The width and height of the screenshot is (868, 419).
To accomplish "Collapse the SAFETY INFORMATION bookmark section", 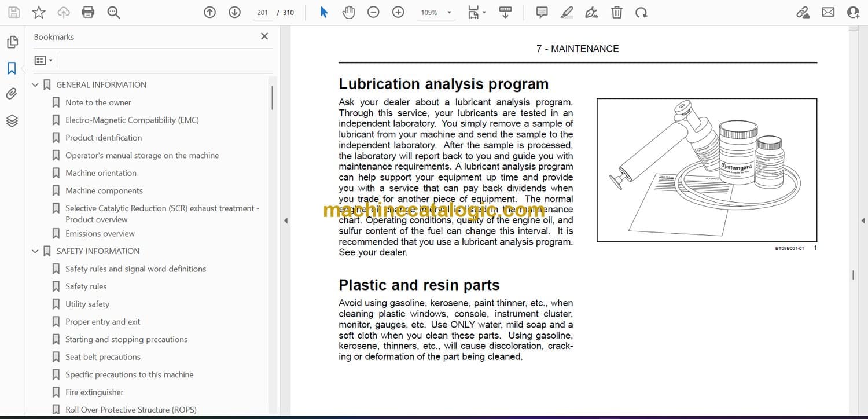I will click(x=35, y=251).
